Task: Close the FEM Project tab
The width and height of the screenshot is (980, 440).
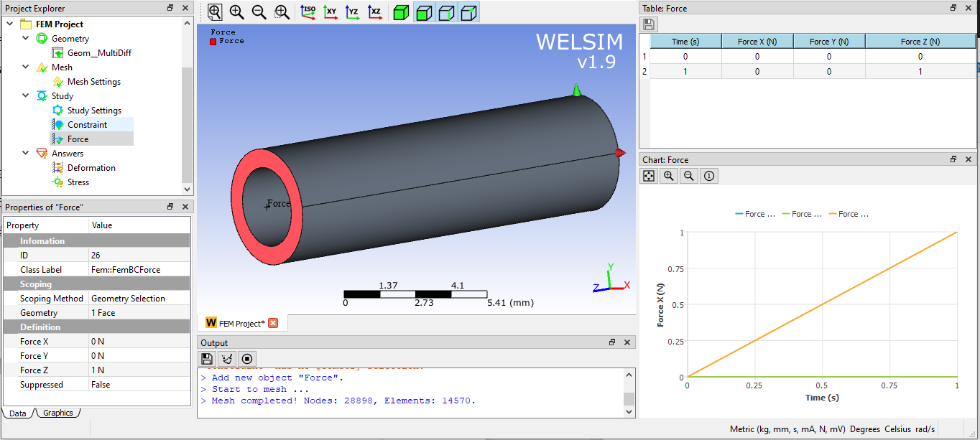Action: pyautogui.click(x=273, y=323)
